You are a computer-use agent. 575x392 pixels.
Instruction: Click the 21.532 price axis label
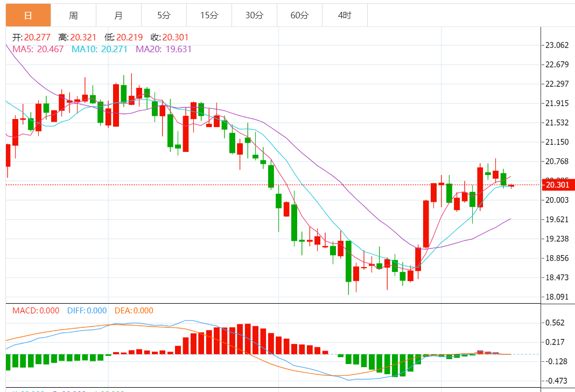[557, 123]
